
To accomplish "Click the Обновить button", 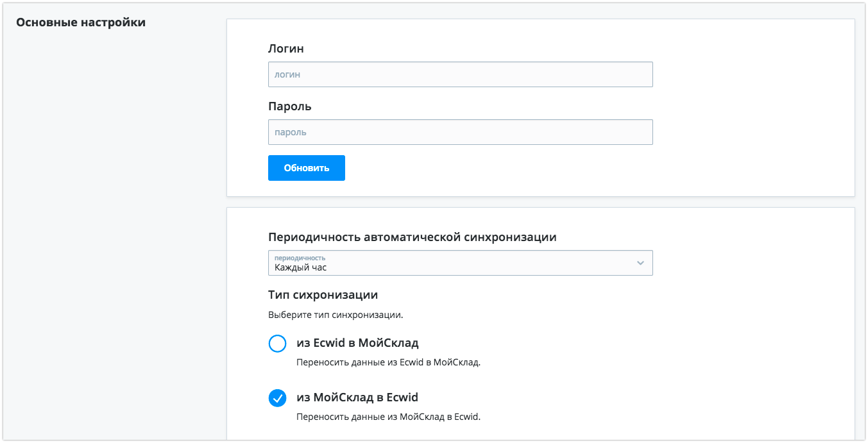I will pos(307,168).
